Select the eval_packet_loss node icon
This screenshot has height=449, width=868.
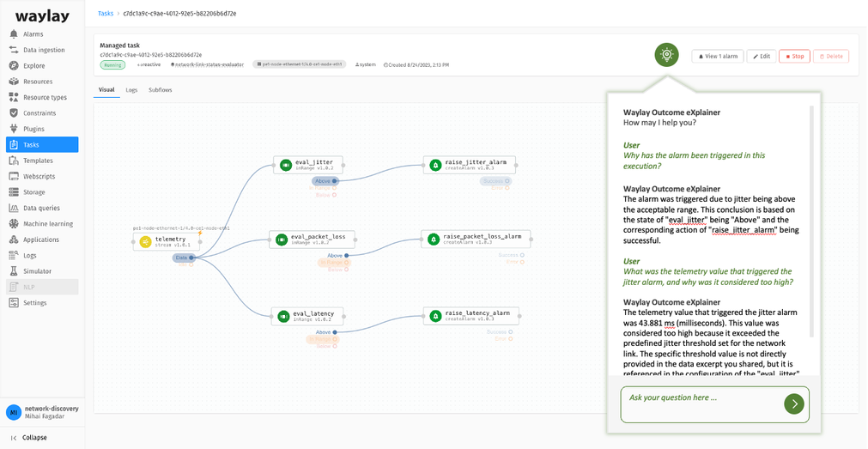coord(282,240)
